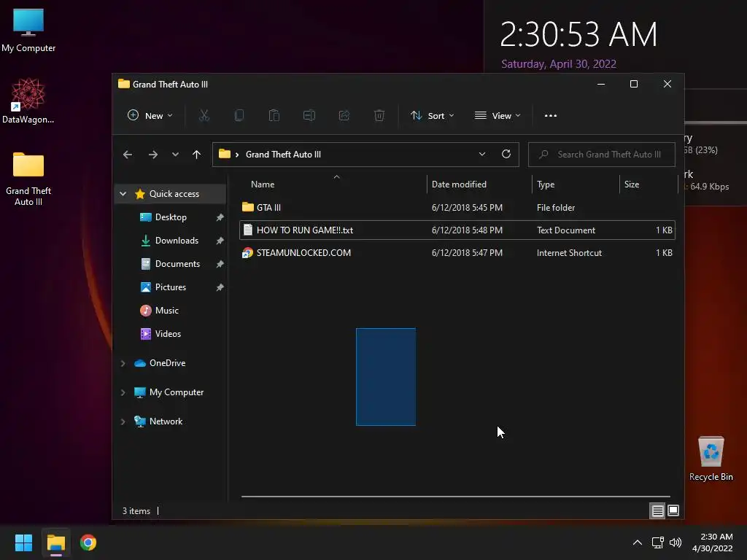The image size is (747, 560).
Task: Open Documents in the navigation pane
Action: [x=177, y=264]
